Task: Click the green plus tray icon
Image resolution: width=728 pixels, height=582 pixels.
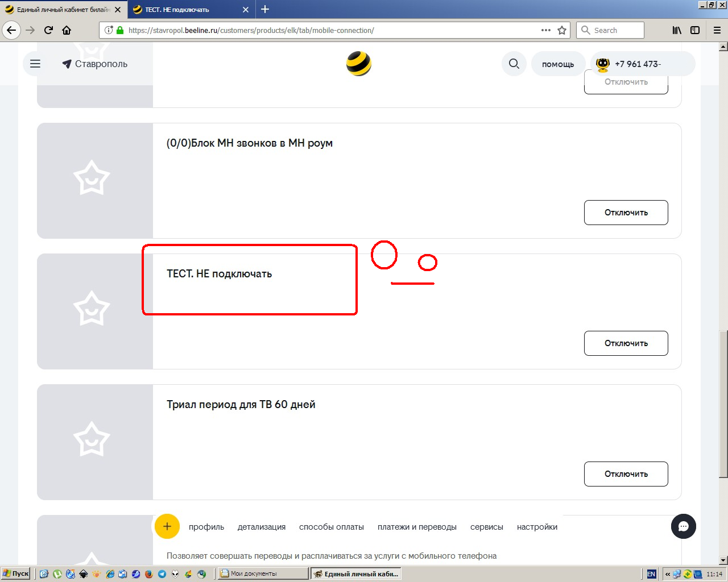Action: pos(688,574)
